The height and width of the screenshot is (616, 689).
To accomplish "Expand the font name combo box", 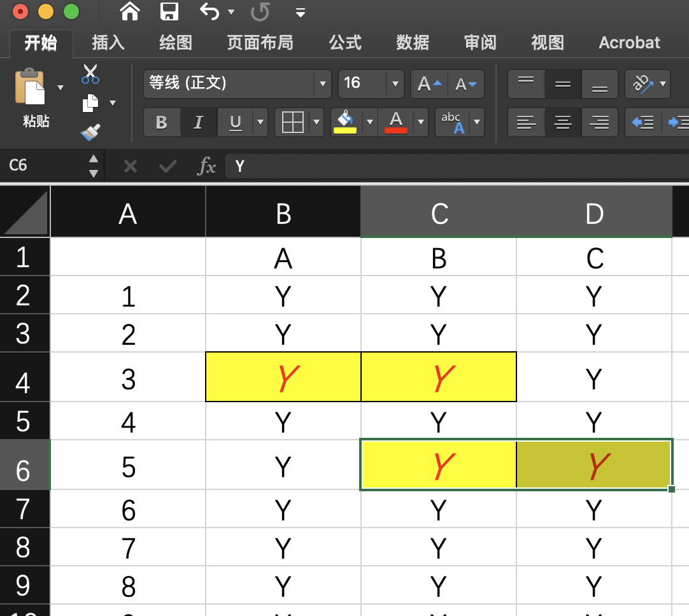I will coord(323,83).
